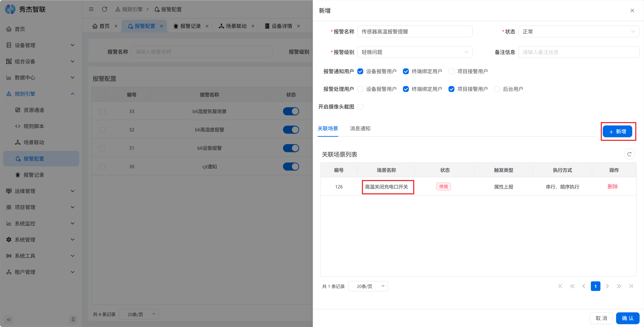Screen dimensions: 644x327
Task: Go to next page arrow in pagination
Action: pos(607,286)
